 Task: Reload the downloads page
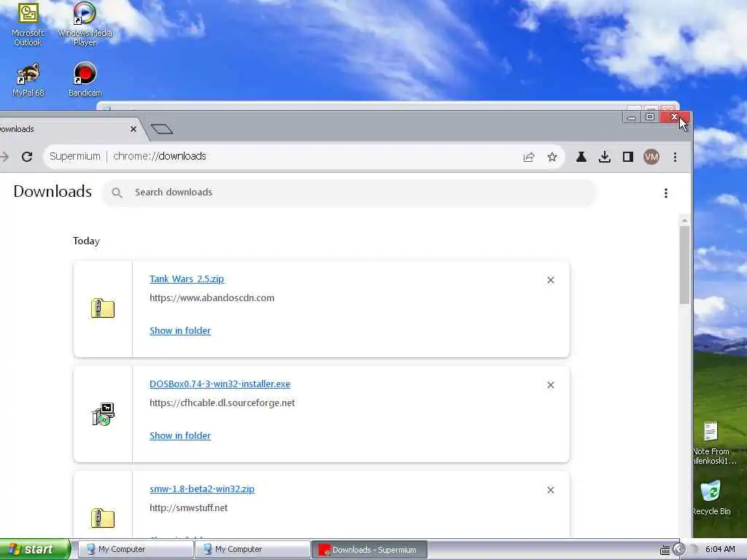point(27,157)
